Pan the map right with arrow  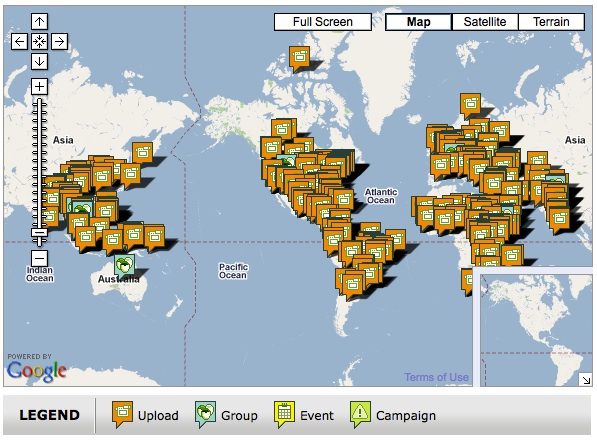click(59, 41)
